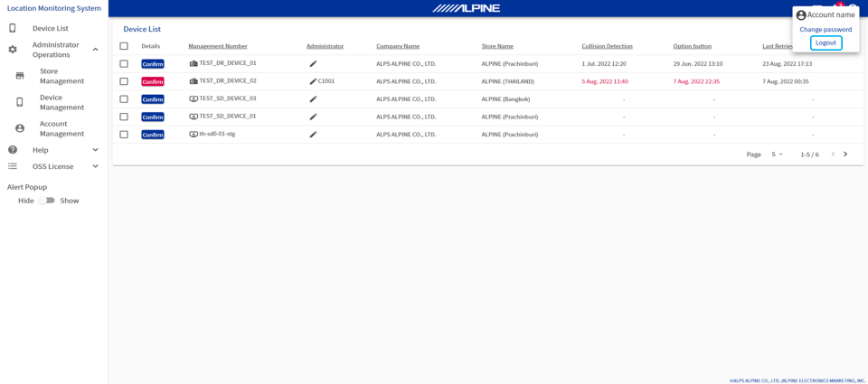
Task: Click the Device List heading above the table
Action: [142, 29]
